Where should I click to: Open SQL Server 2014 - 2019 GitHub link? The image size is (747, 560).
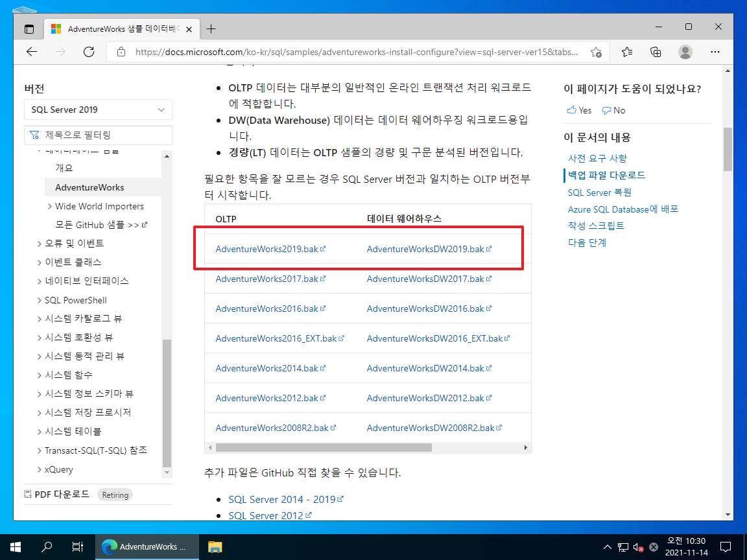tap(286, 500)
